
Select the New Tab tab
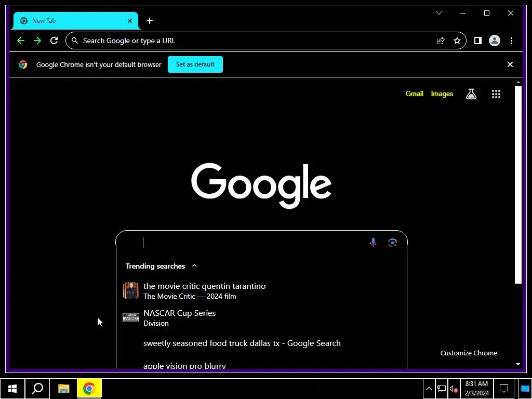coord(75,21)
